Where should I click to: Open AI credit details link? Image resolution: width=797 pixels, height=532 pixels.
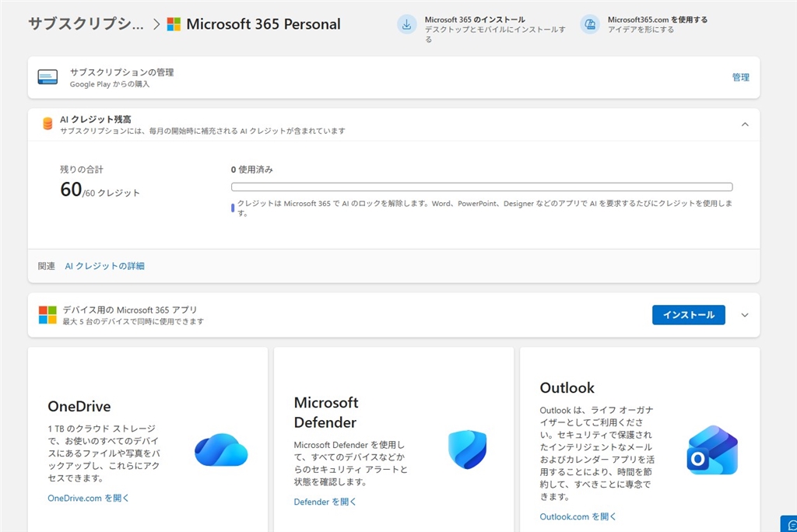tap(104, 266)
